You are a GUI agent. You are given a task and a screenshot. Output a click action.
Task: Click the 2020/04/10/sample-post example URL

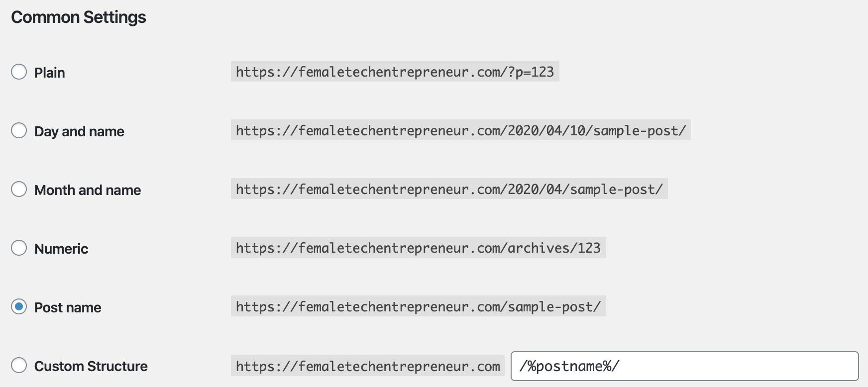(x=461, y=130)
